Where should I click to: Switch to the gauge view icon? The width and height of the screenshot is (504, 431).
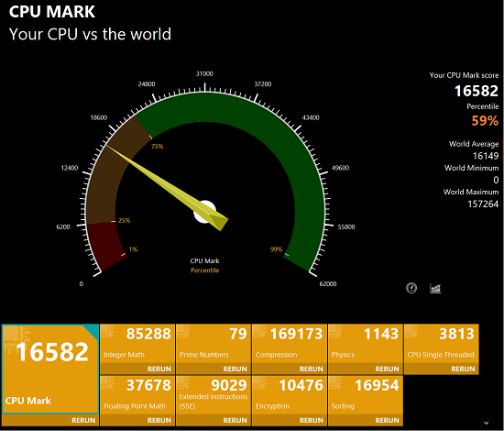411,288
